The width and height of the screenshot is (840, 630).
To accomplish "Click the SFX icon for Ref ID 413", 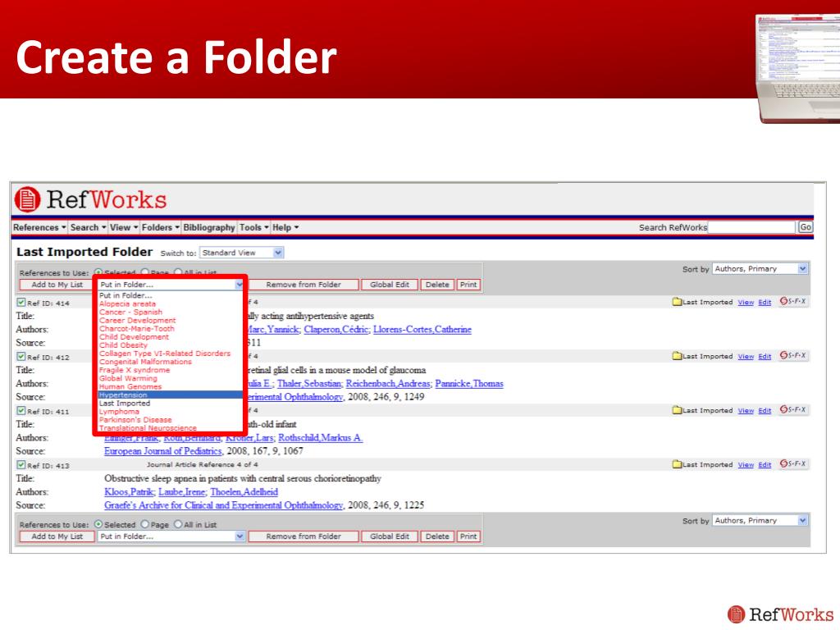I will point(792,463).
